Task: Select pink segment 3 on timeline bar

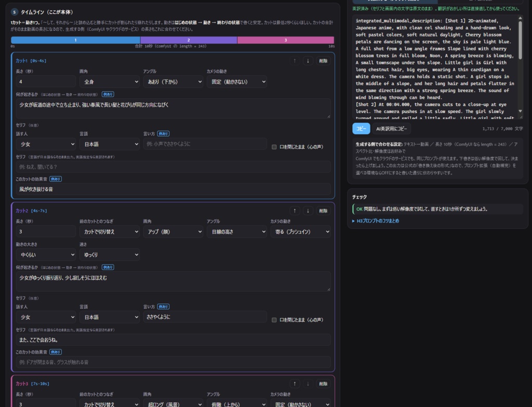Action: point(286,40)
